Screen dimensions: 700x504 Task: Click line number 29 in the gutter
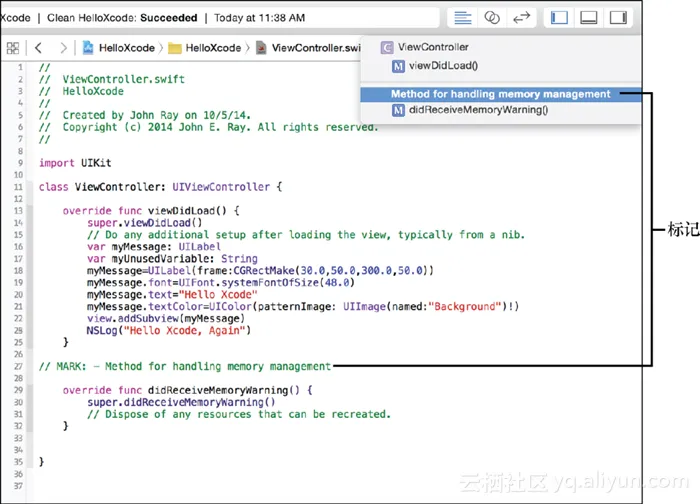(x=18, y=390)
